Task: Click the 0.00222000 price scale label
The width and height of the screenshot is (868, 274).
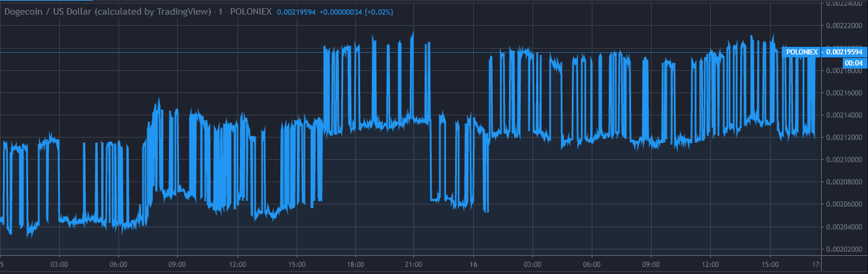Action: tap(844, 26)
